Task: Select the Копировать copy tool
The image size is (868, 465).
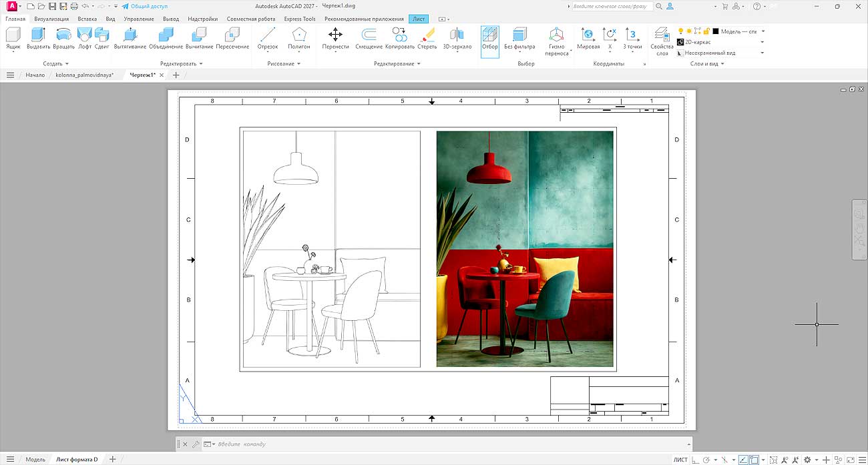Action: (400, 39)
